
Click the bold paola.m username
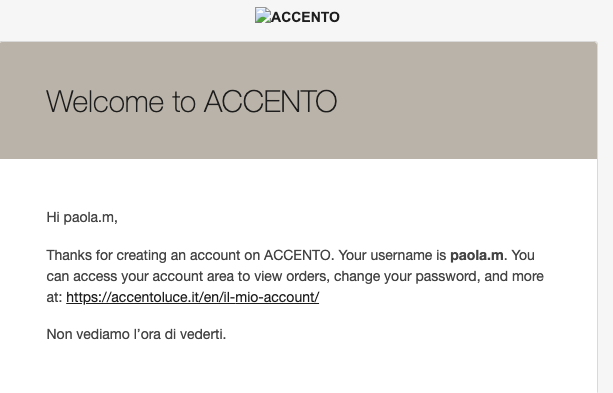pos(477,255)
